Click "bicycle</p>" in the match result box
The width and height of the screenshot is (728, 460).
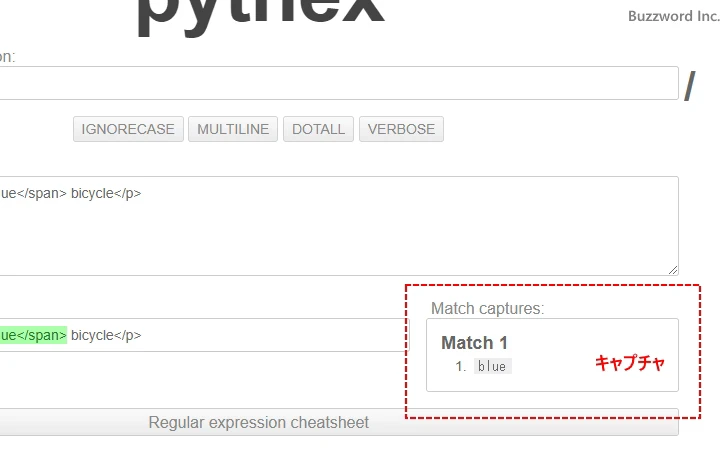click(x=106, y=335)
